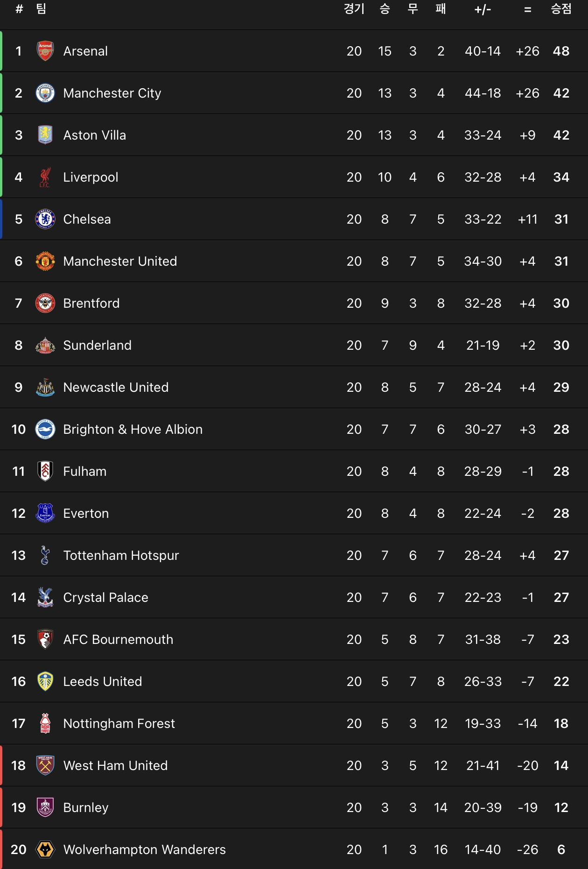Click the +/- goals column header
This screenshot has height=869, width=588.
click(x=483, y=9)
